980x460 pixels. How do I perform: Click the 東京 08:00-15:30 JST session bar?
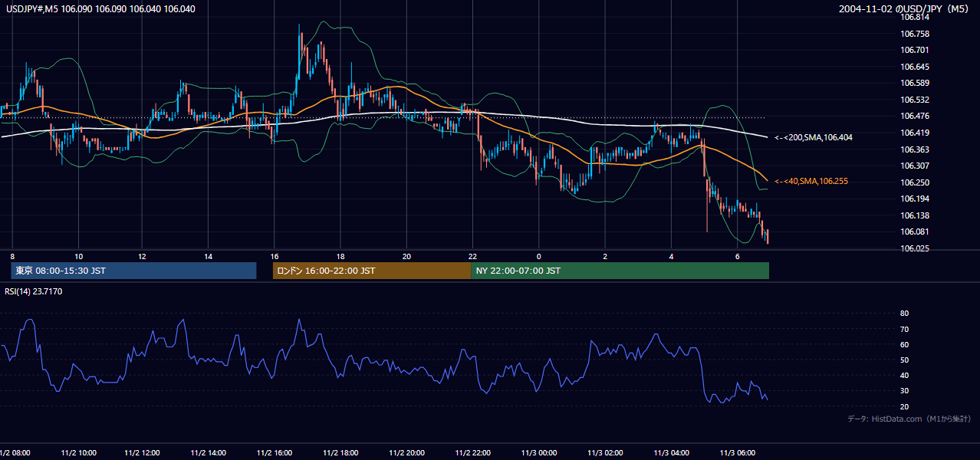point(133,271)
